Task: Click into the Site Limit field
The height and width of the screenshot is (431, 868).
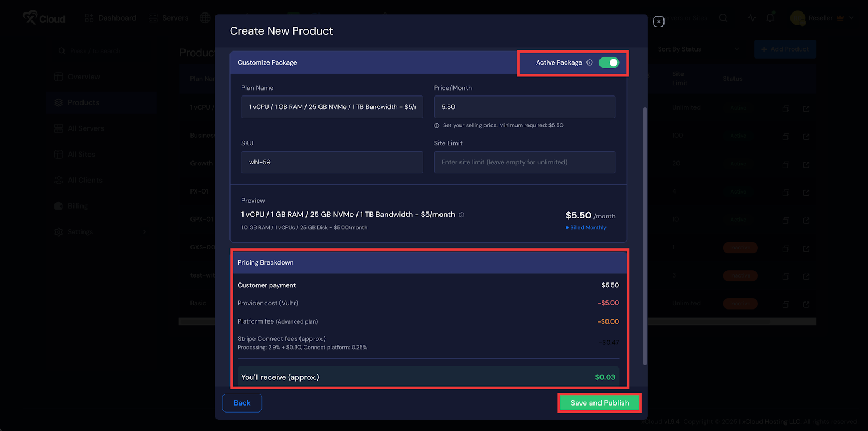Action: tap(524, 162)
